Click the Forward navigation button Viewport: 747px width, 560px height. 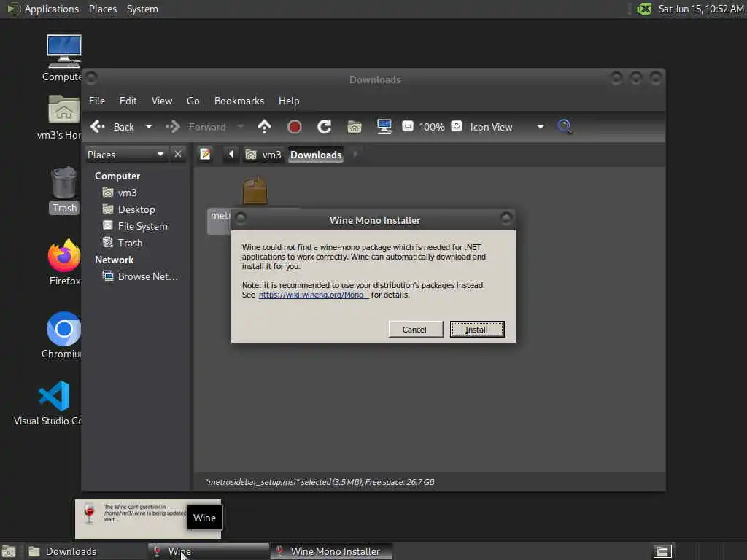coord(196,127)
